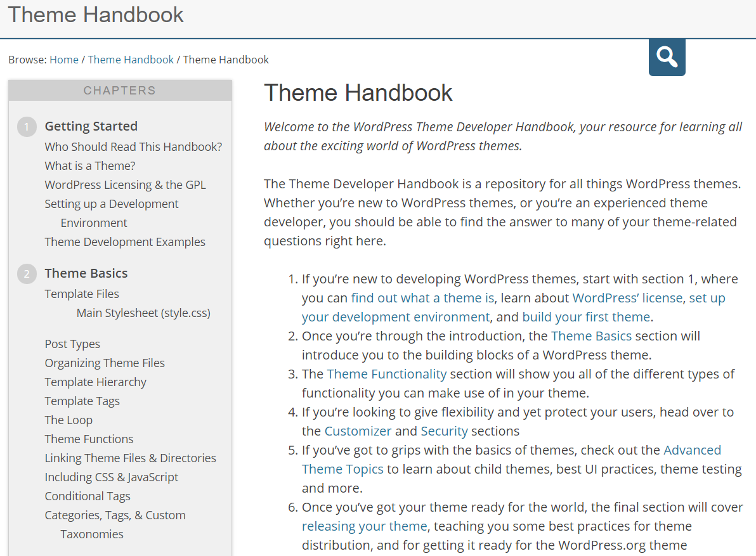Follow the Theme Functionality link
756x556 pixels.
[387, 374]
